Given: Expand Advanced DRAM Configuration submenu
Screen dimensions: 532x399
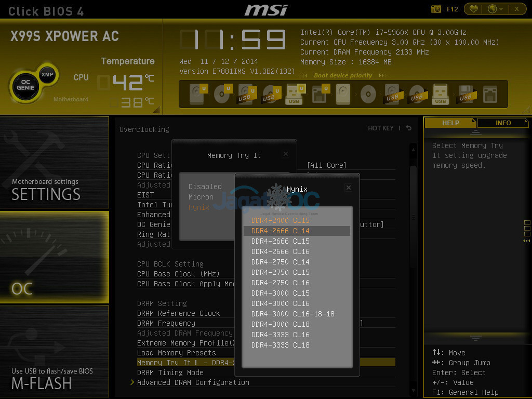Looking at the screenshot, I should pyautogui.click(x=193, y=382).
